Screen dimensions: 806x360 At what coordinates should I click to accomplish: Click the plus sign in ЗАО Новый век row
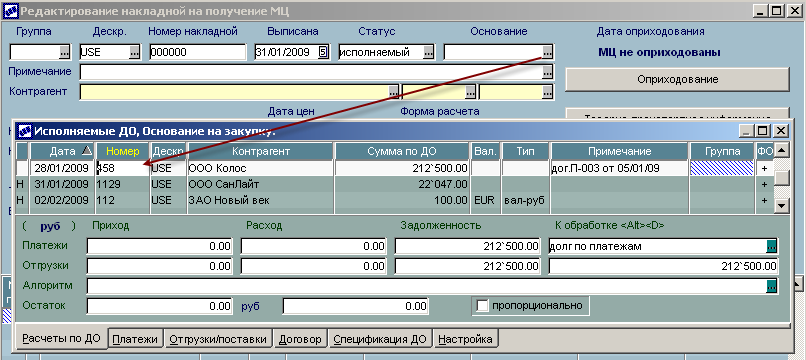pyautogui.click(x=764, y=200)
